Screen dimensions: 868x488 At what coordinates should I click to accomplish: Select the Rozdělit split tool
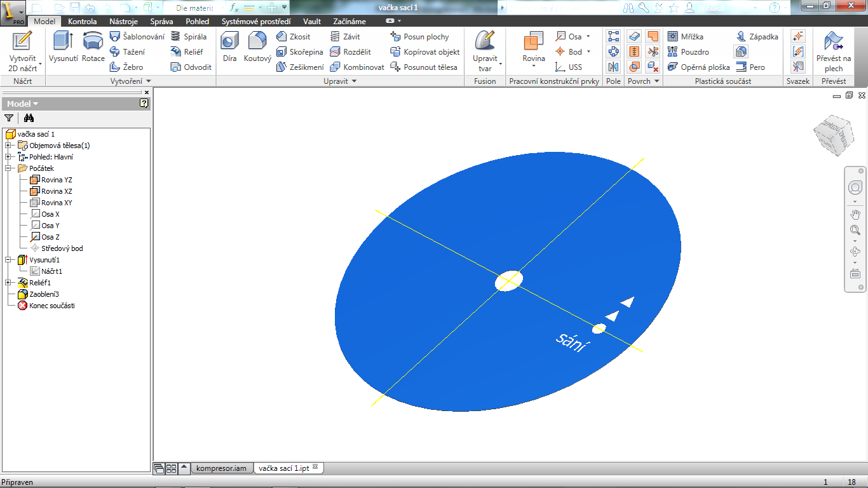click(350, 52)
